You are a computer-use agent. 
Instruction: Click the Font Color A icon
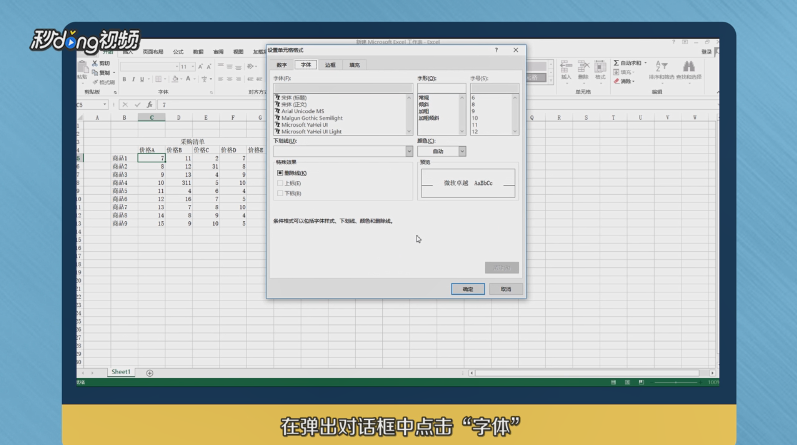[x=188, y=79]
